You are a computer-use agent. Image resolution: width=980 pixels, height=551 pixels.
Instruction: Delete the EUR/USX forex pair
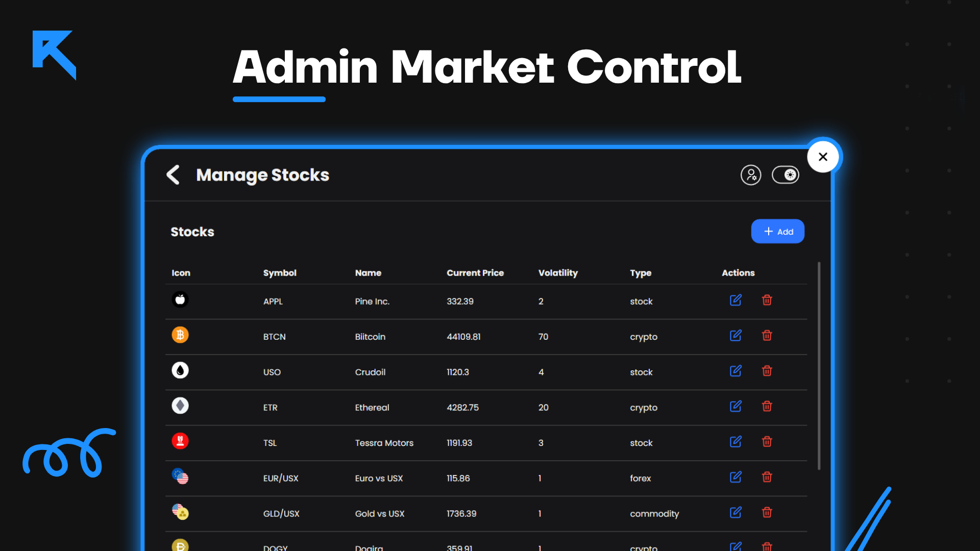pos(767,477)
